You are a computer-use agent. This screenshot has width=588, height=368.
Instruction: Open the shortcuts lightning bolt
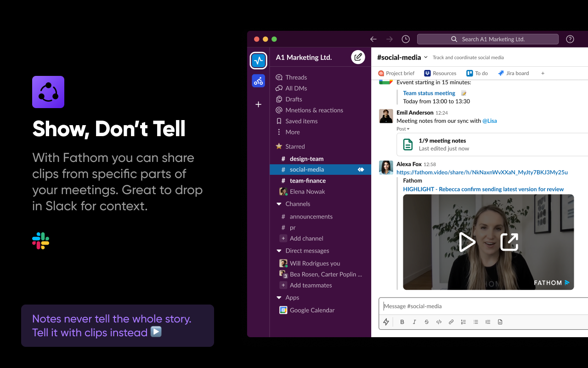click(386, 322)
